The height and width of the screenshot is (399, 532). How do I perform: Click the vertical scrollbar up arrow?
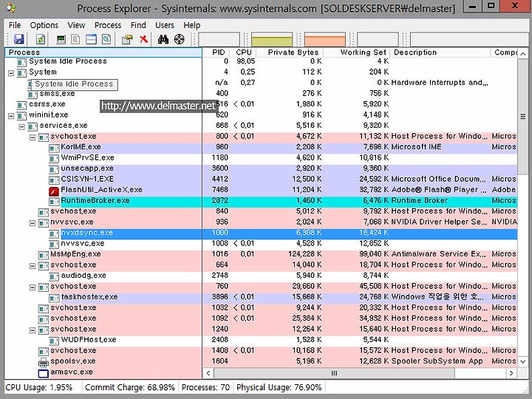coord(523,54)
